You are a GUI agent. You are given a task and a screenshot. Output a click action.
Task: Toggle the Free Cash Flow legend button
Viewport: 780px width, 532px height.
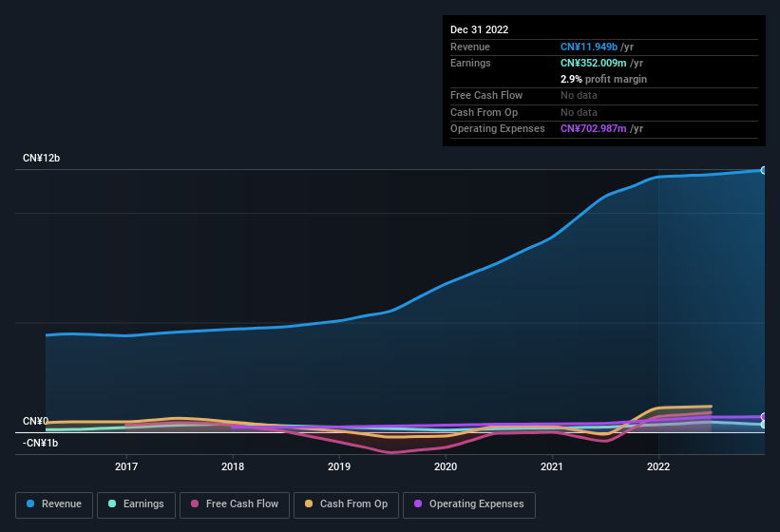[235, 504]
